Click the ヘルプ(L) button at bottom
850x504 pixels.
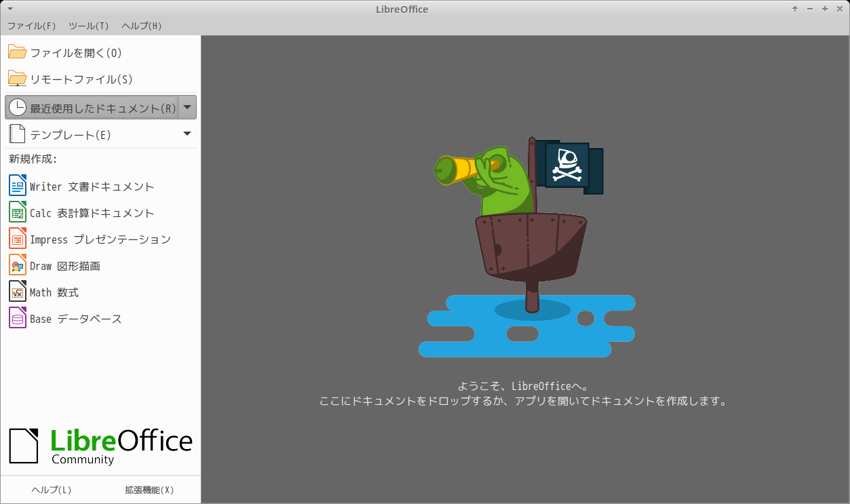[52, 490]
